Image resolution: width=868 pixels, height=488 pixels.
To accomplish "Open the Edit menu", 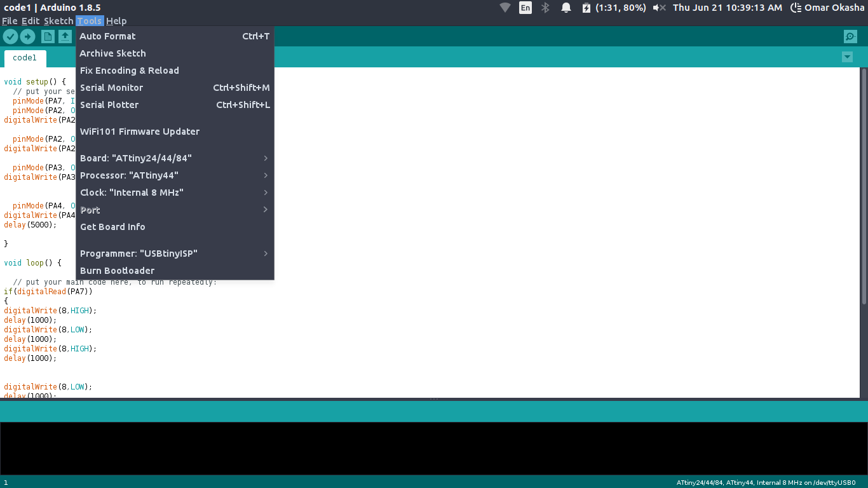I will pyautogui.click(x=31, y=21).
